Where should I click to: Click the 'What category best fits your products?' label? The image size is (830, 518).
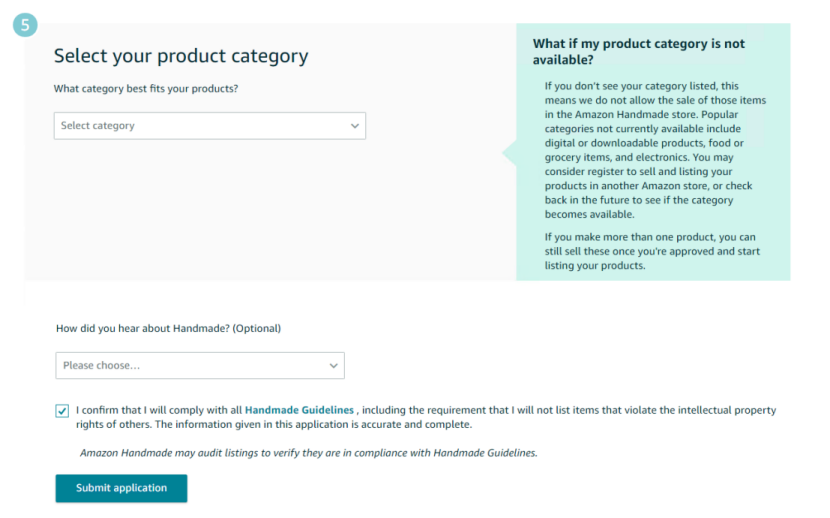click(146, 89)
